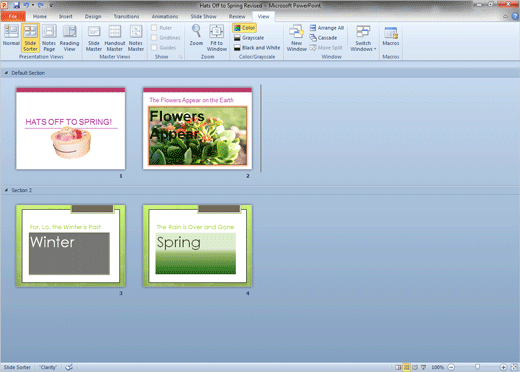This screenshot has height=372, width=520.
Task: Click the Default Section header name
Action: pos(28,73)
